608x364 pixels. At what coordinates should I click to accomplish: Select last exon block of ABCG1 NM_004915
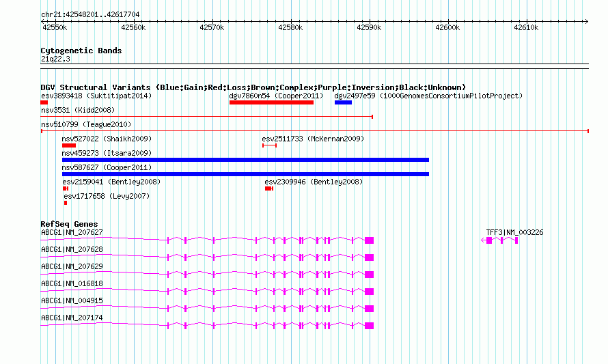coord(369,309)
